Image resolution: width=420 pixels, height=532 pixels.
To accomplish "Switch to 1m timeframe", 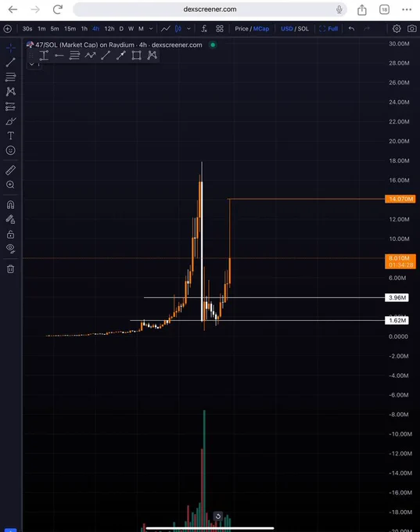I will [x=41, y=29].
